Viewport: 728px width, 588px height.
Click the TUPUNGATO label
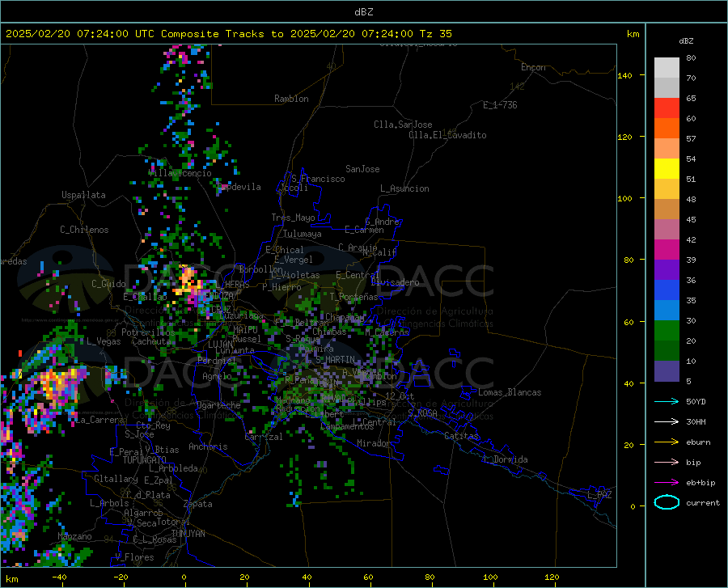tap(145, 460)
